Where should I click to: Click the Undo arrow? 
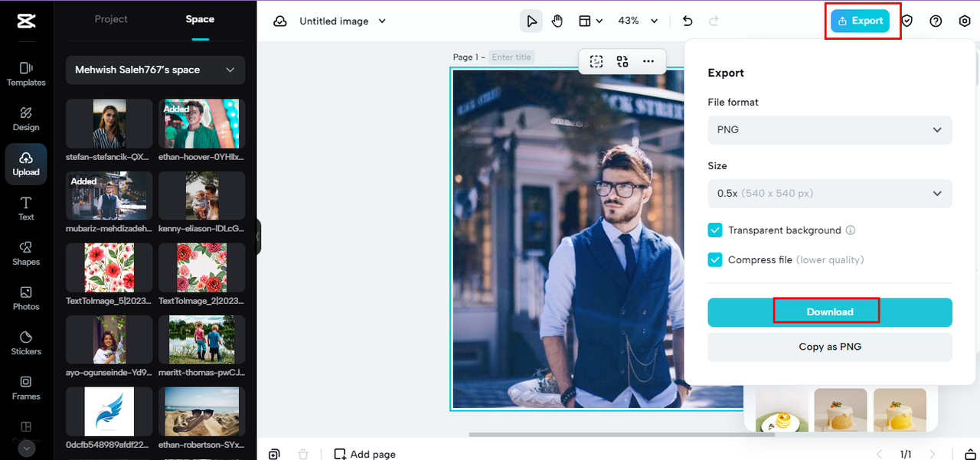coord(687,21)
